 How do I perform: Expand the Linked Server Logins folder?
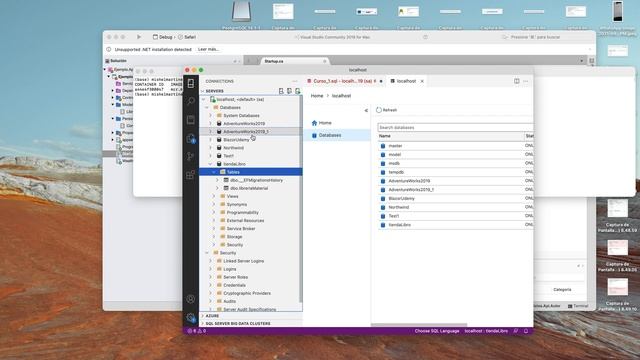[210, 261]
